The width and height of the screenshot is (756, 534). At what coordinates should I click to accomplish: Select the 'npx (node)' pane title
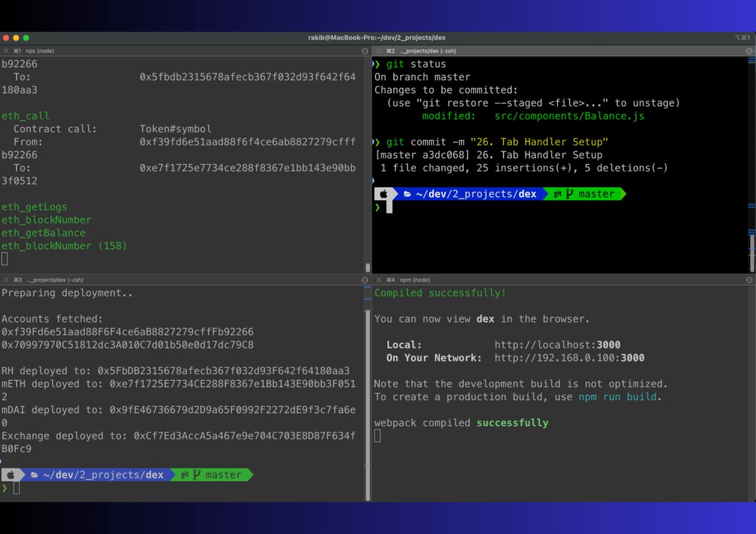(39, 50)
